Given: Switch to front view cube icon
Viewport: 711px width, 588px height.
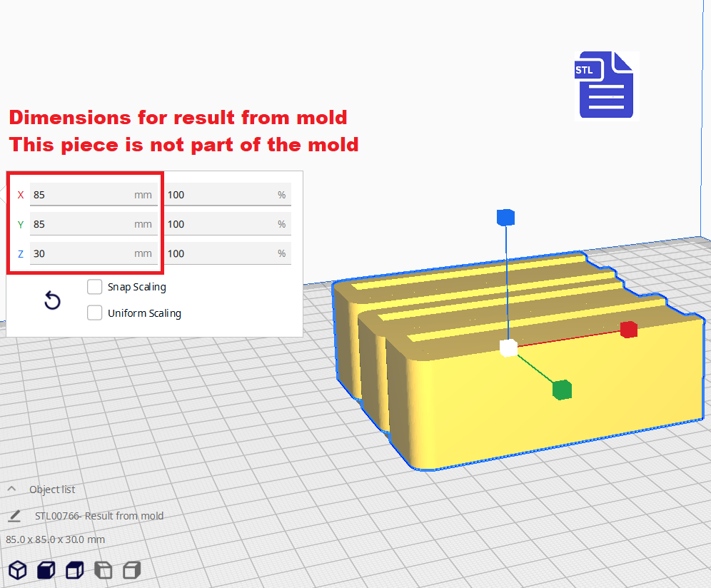Looking at the screenshot, I should pos(46,570).
